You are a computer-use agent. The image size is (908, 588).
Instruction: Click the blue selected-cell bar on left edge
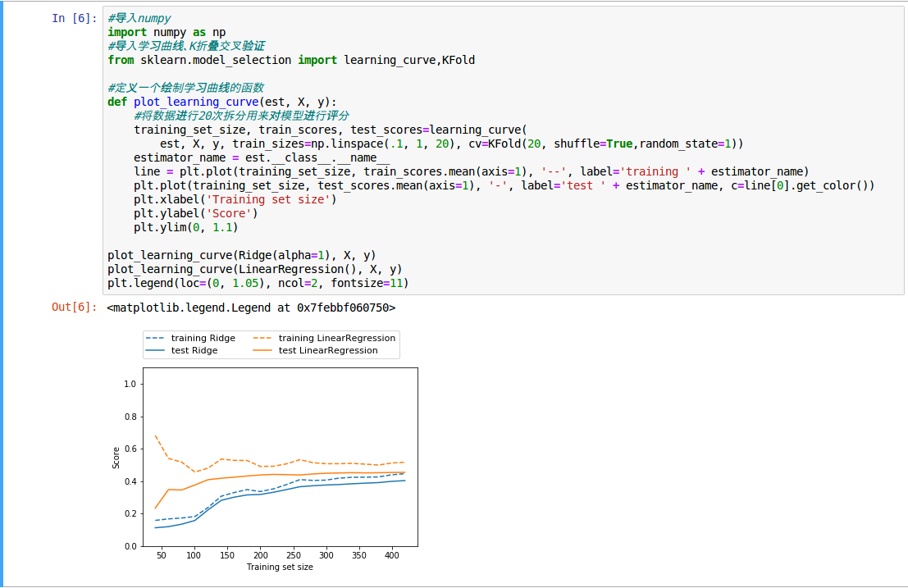click(2, 294)
